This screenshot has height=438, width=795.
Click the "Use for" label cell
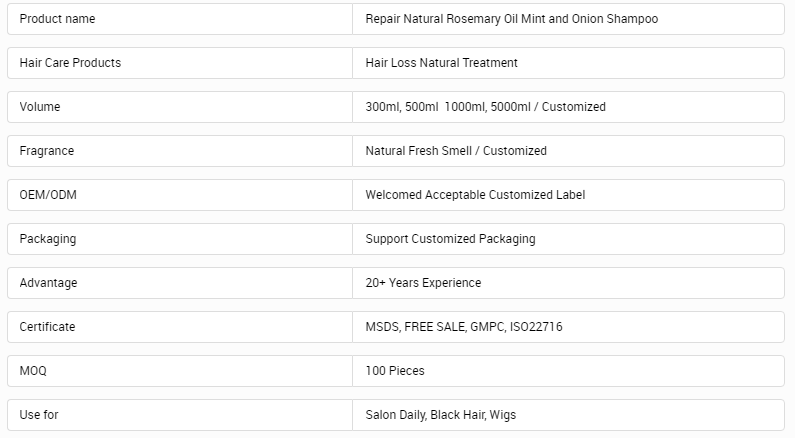point(39,415)
